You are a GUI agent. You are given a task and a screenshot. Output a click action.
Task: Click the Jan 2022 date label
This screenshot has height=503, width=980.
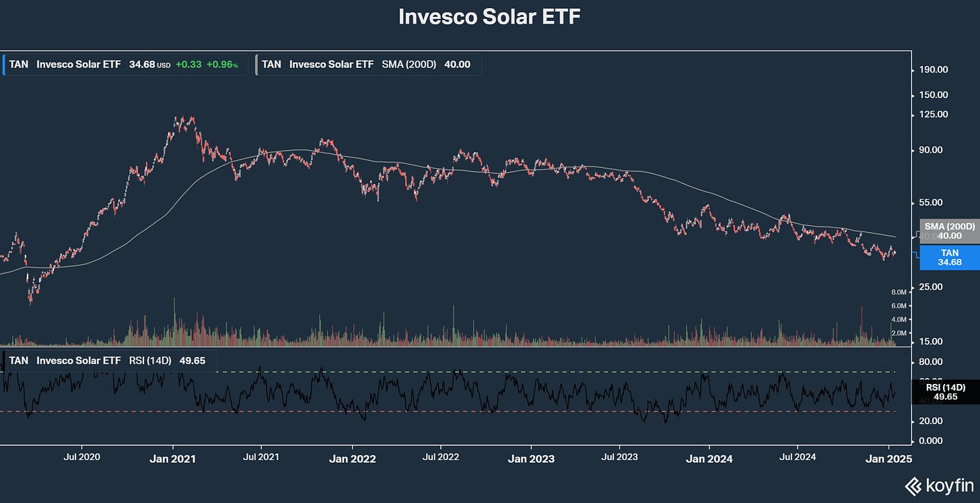[x=352, y=459]
